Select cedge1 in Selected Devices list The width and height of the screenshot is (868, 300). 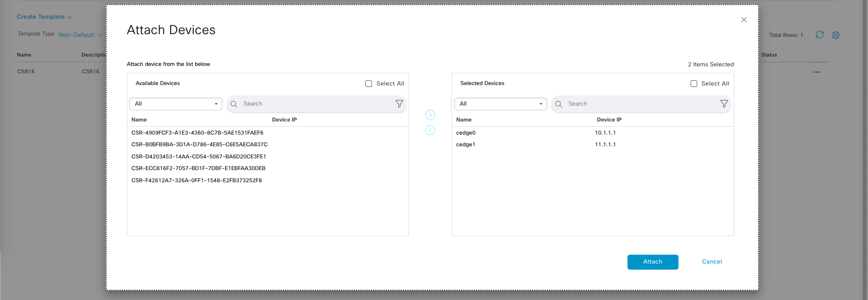466,144
